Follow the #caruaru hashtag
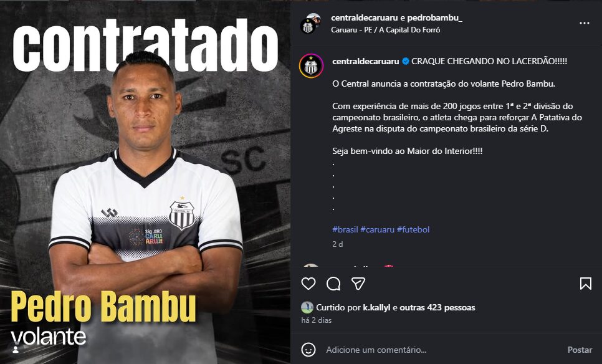The image size is (602, 364). [378, 229]
